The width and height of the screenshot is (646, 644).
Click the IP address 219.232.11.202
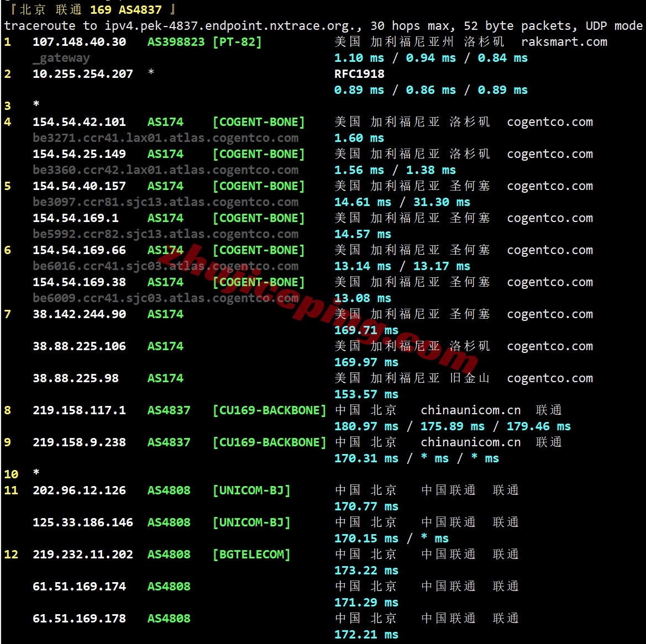tap(83, 555)
